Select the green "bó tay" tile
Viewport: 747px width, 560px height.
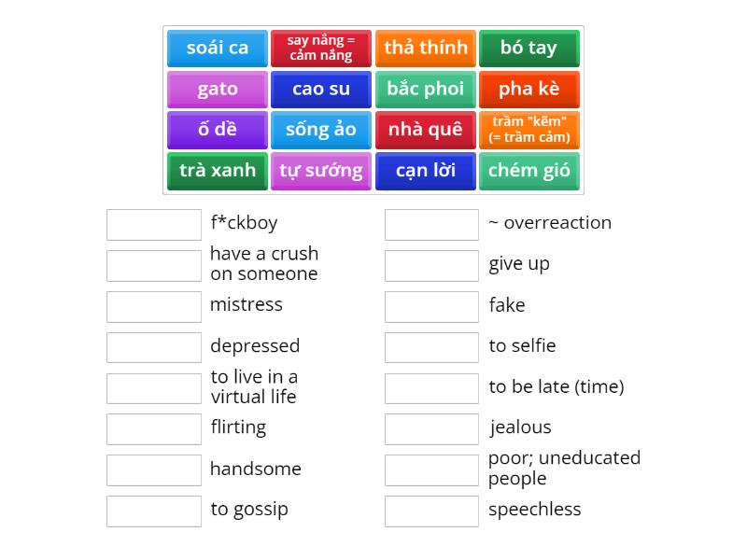[529, 49]
